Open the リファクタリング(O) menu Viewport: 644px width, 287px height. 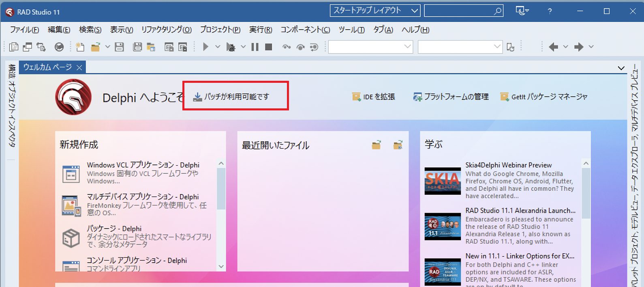point(166,30)
